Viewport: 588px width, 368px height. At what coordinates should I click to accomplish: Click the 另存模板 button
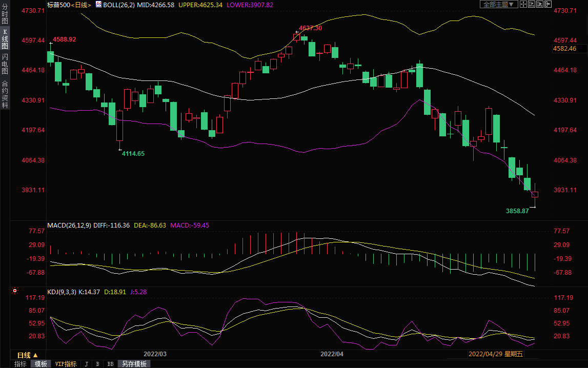[x=134, y=364]
